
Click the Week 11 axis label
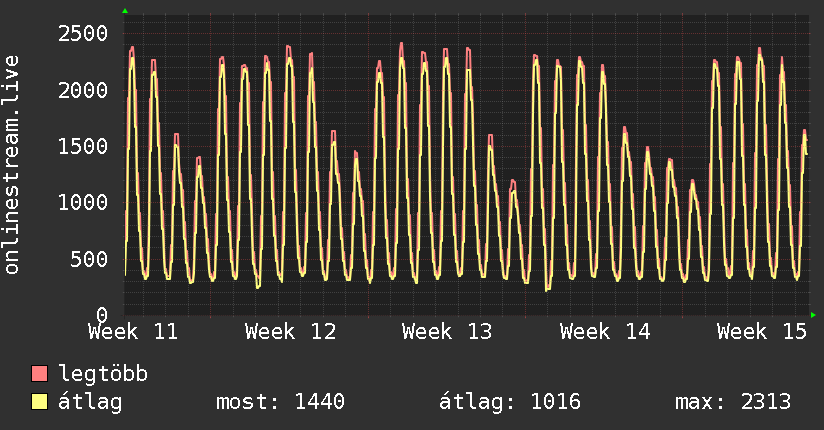(133, 332)
